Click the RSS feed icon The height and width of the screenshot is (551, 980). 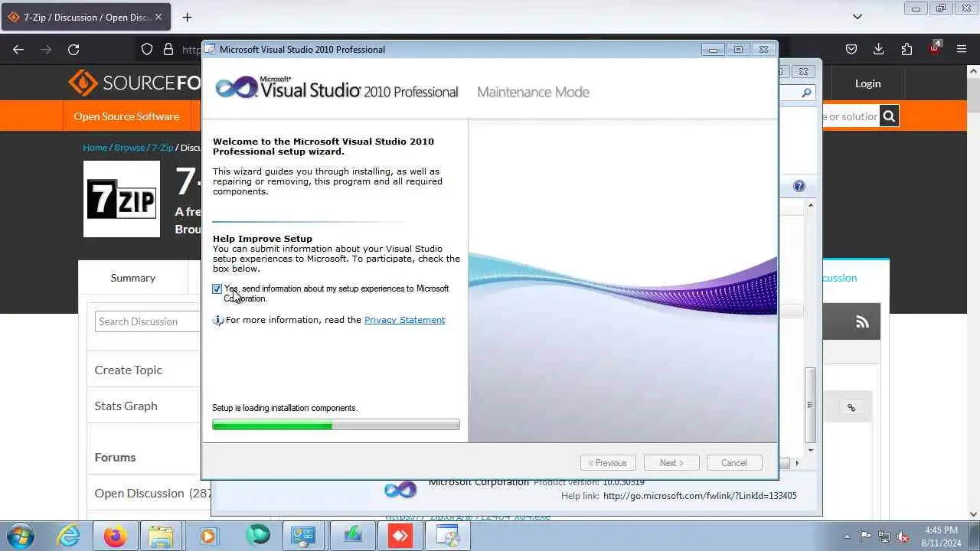pos(862,322)
